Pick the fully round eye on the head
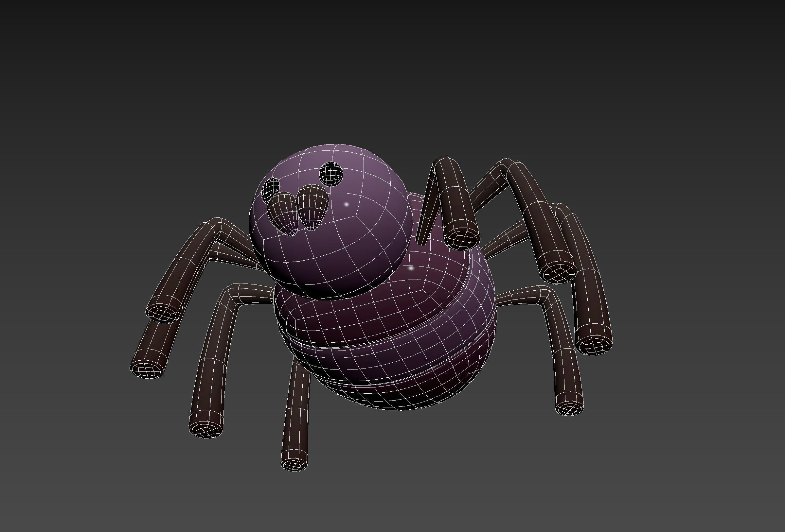The image size is (785, 532). coord(331,174)
